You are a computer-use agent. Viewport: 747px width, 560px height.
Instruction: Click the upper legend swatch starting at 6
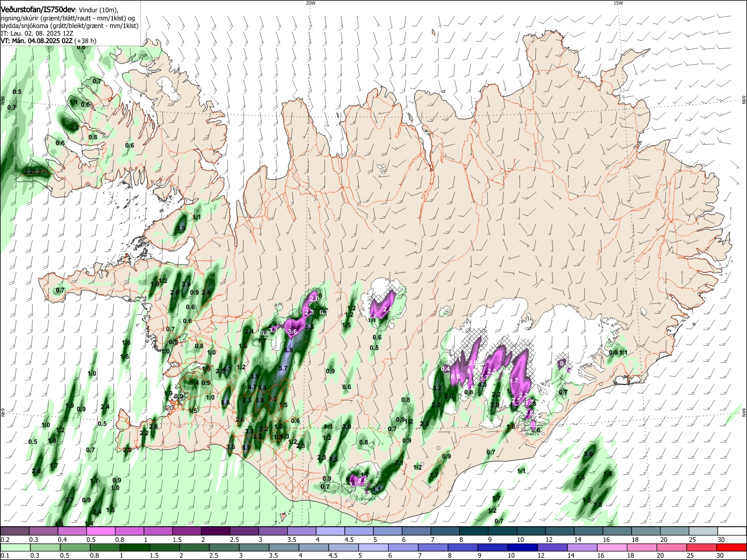416,531
